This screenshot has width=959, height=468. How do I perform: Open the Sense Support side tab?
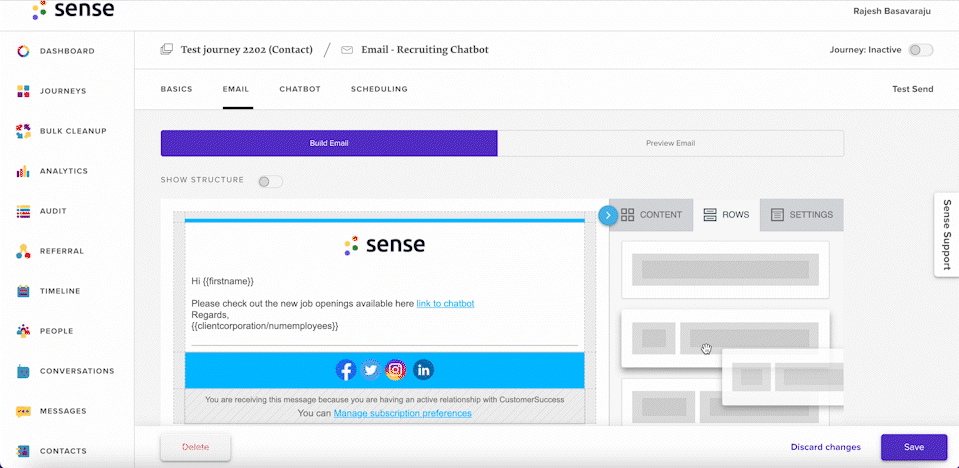pyautogui.click(x=947, y=235)
